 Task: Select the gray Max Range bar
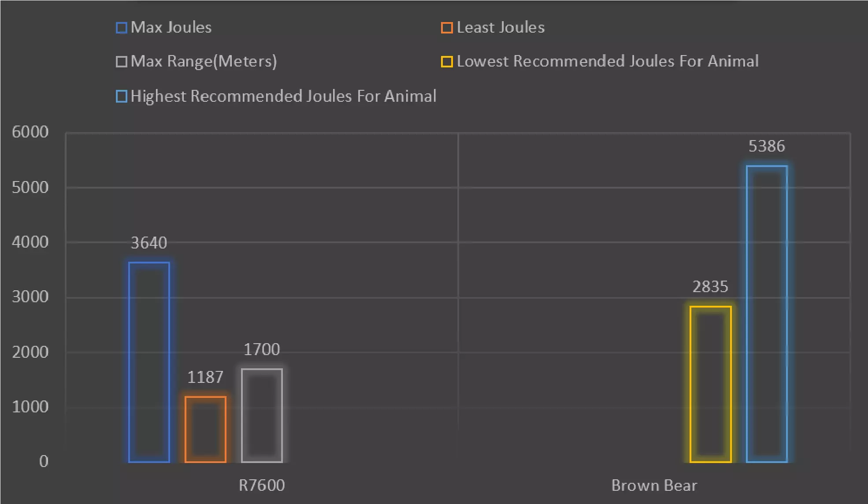click(262, 415)
